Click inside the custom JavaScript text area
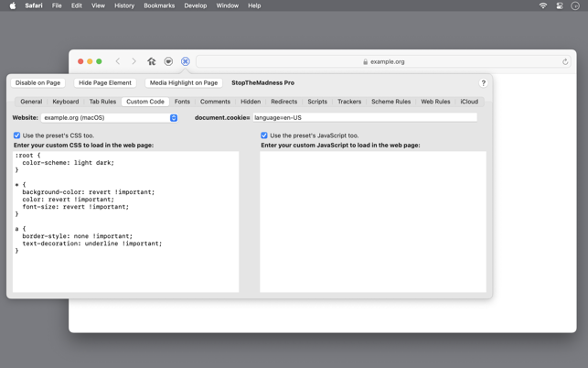 tap(373, 222)
